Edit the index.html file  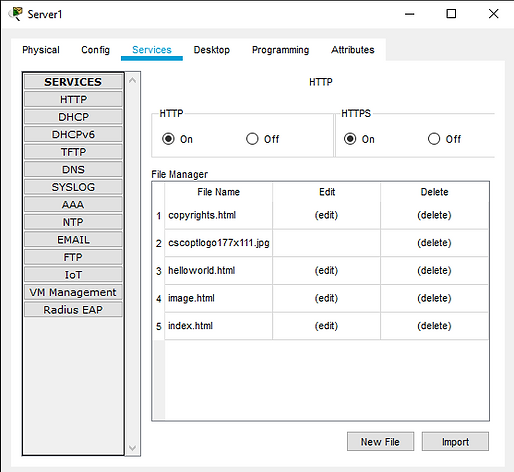[x=326, y=326]
